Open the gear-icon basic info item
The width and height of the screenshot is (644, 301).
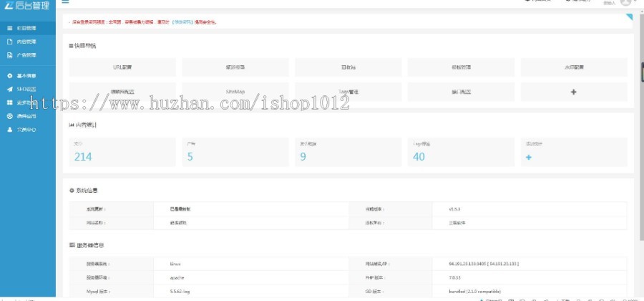27,76
